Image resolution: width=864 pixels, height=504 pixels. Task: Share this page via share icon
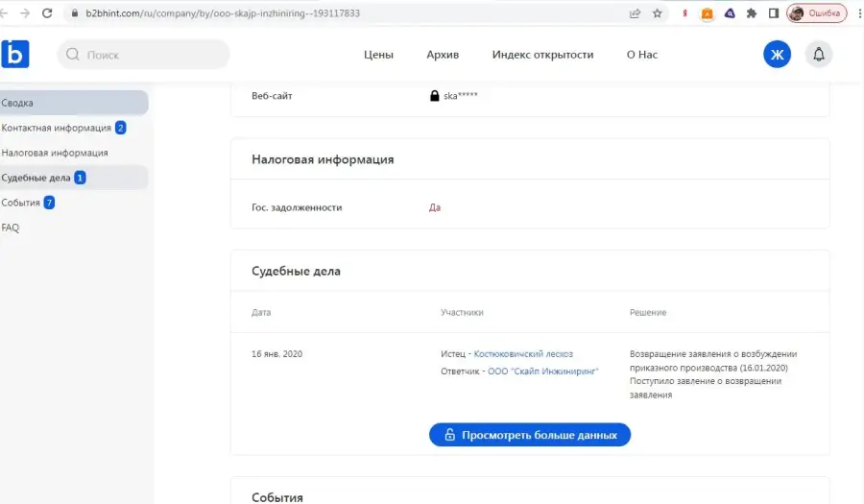pos(636,13)
